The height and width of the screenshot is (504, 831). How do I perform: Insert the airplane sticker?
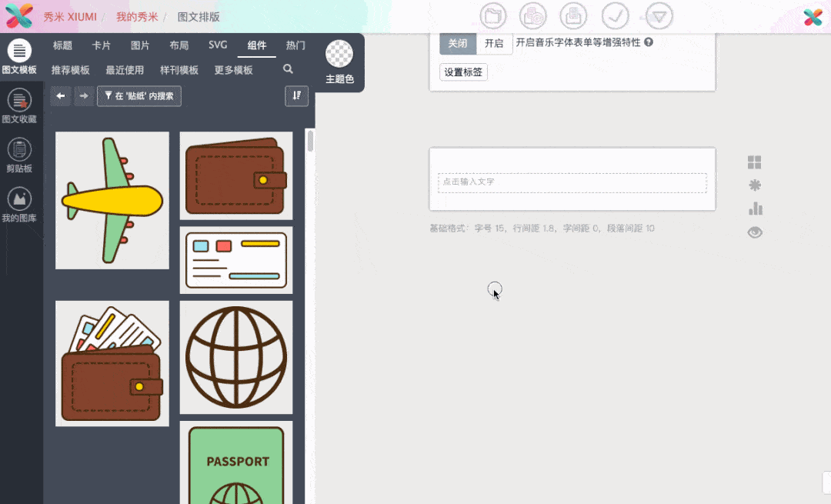click(x=112, y=200)
